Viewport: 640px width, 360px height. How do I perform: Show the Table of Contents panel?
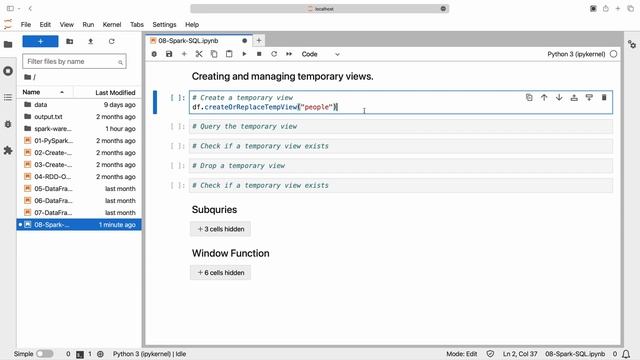pos(8,97)
